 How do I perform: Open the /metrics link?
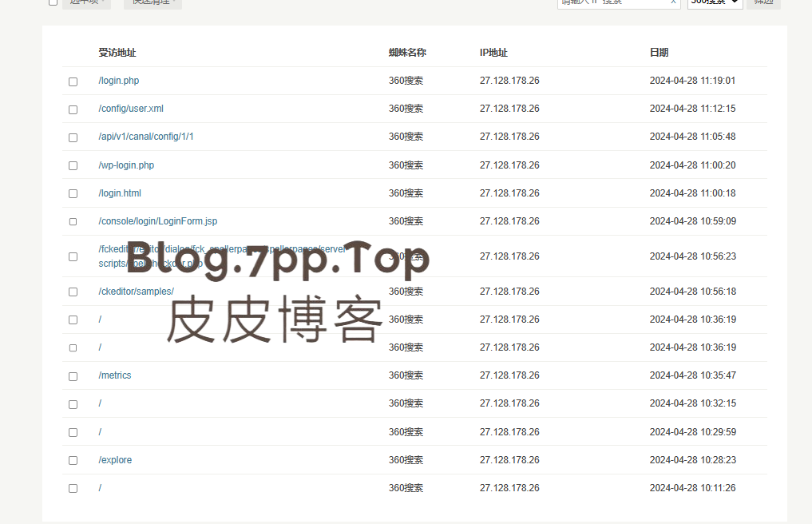point(115,375)
